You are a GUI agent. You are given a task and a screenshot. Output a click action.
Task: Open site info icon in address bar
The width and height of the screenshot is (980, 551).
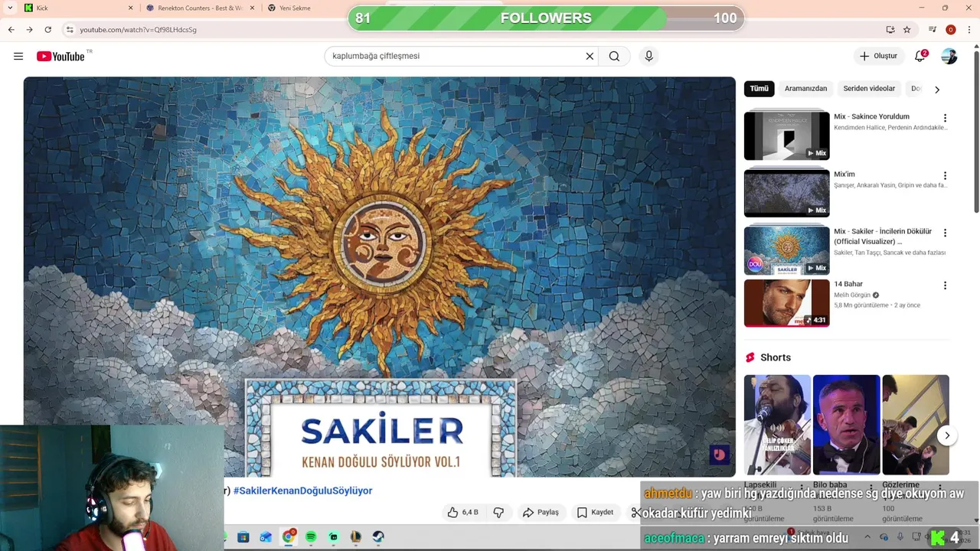click(70, 29)
